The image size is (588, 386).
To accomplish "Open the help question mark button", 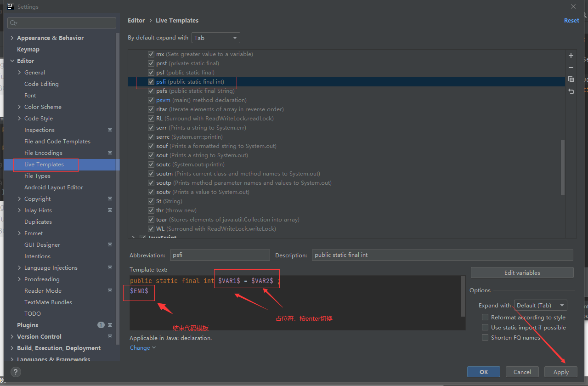I will [x=15, y=372].
